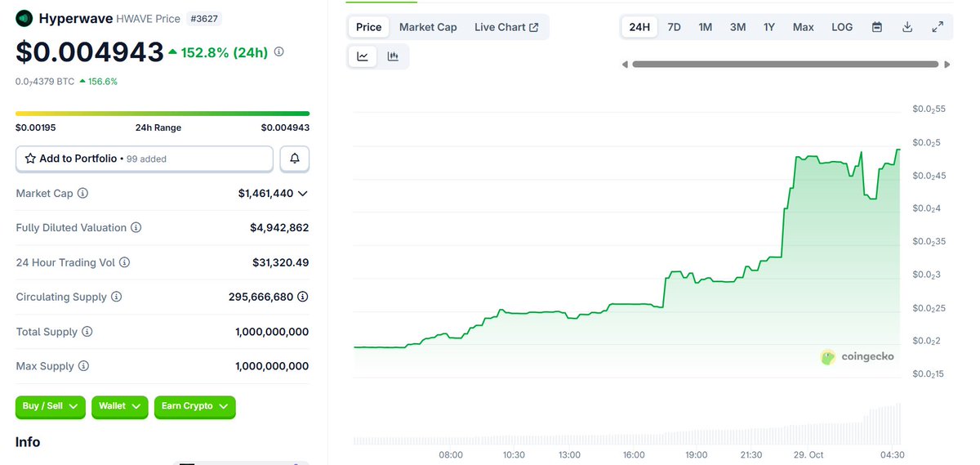The width and height of the screenshot is (980, 465).
Task: Open the Buy / Sell dropdown
Action: (x=51, y=406)
